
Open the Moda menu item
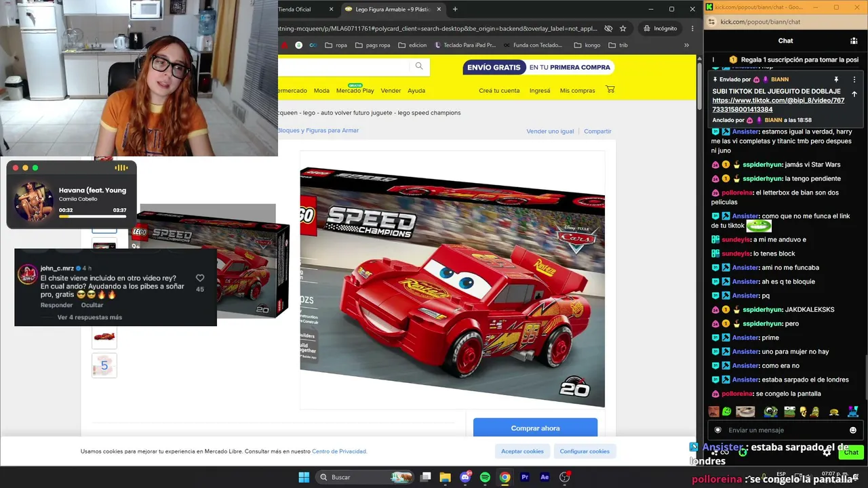point(321,90)
